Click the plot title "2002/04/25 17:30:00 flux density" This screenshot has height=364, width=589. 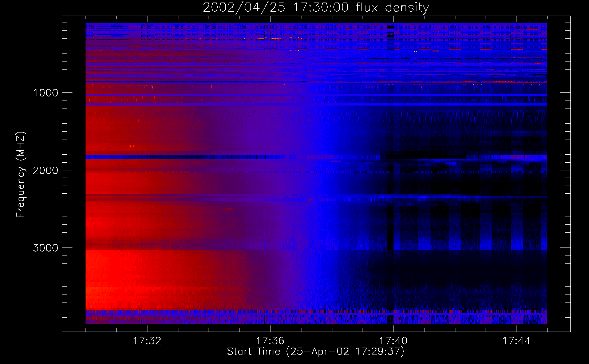pos(316,8)
